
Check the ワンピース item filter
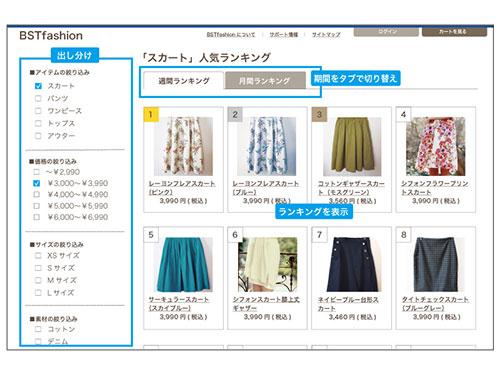(x=38, y=111)
